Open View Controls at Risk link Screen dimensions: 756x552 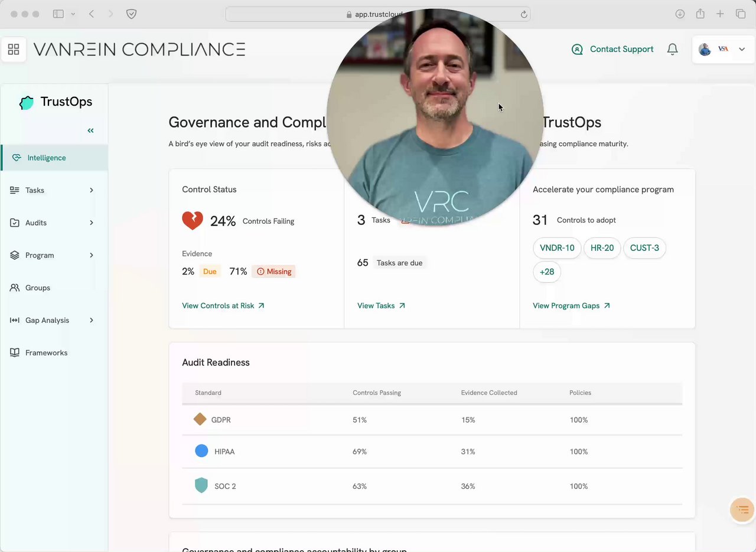click(223, 306)
